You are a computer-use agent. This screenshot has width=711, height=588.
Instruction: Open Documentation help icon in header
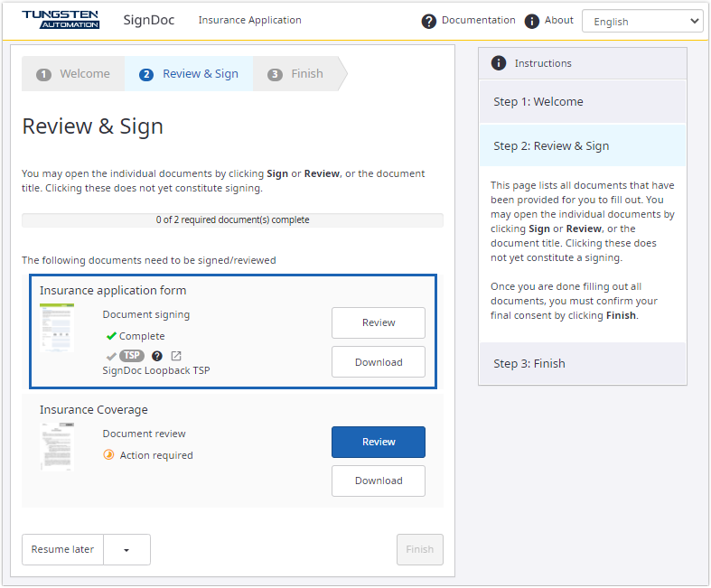[x=429, y=21]
